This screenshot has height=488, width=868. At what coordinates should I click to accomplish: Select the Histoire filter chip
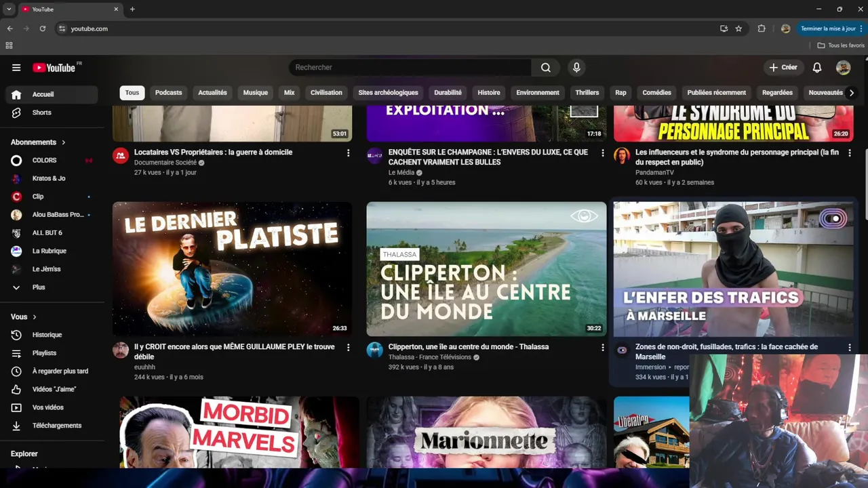pos(489,93)
